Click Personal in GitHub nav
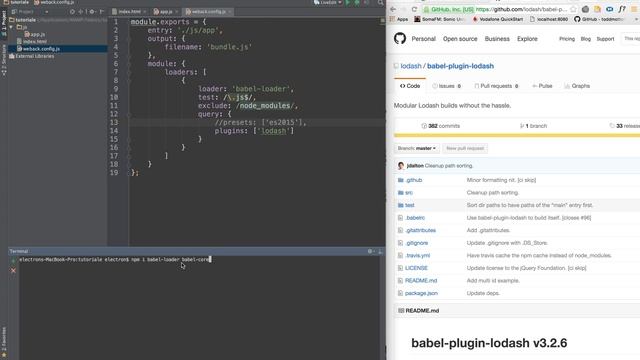 (423, 39)
